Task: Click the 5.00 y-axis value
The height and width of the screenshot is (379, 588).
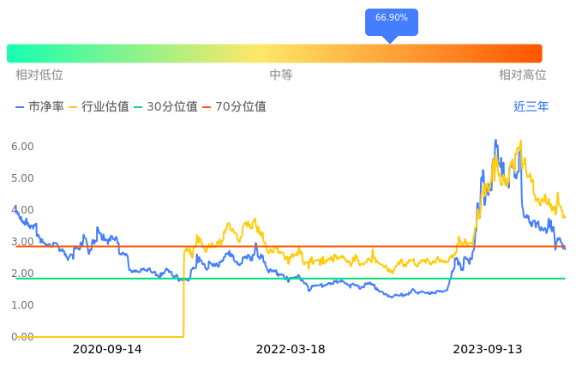Action: (x=22, y=178)
